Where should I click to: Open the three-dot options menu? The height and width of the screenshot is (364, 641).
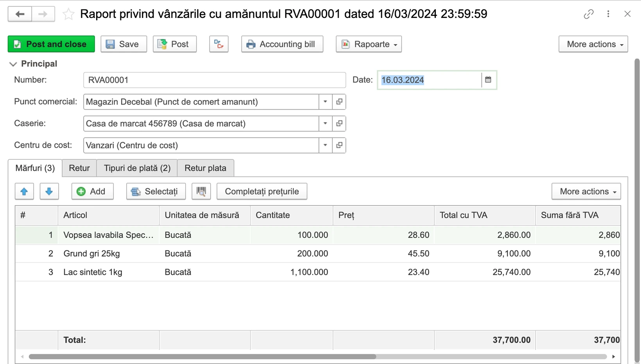point(608,14)
